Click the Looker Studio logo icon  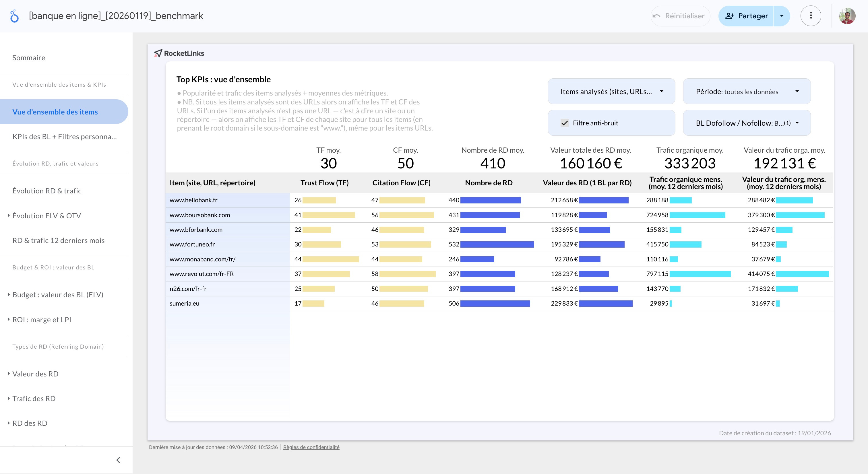pyautogui.click(x=14, y=16)
